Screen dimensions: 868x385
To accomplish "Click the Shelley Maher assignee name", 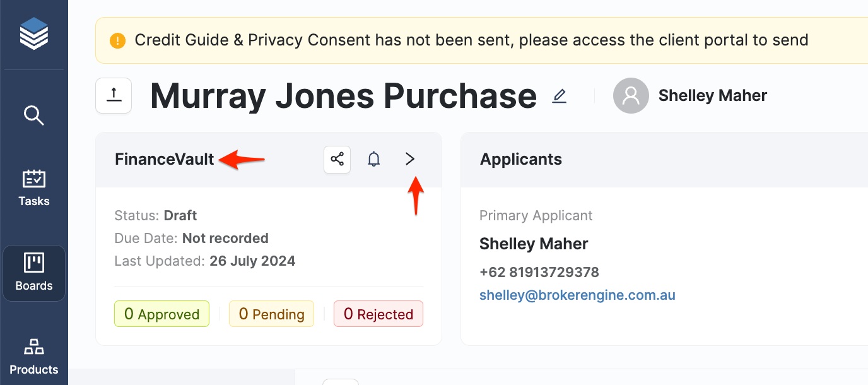I will tap(713, 95).
